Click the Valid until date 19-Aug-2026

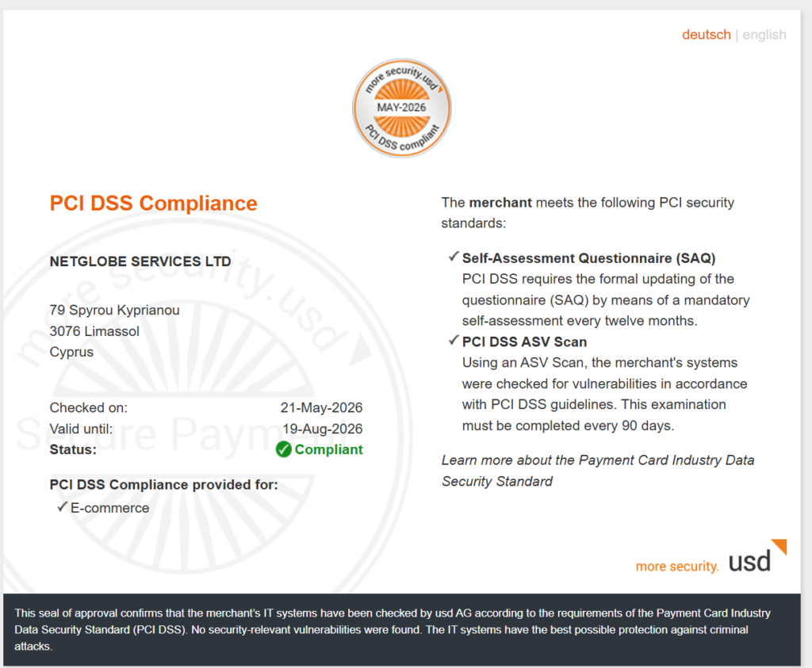[x=323, y=429]
